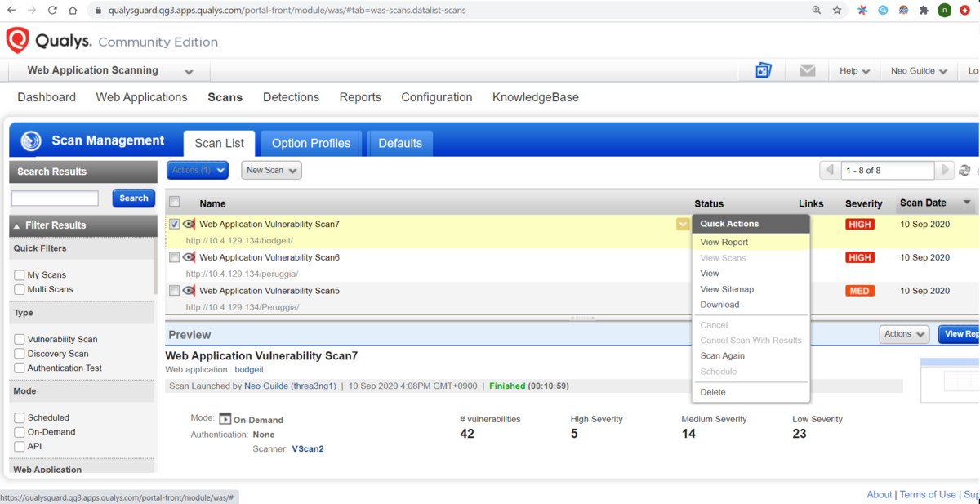Open the Actions (1) dropdown
980x504 pixels.
198,170
